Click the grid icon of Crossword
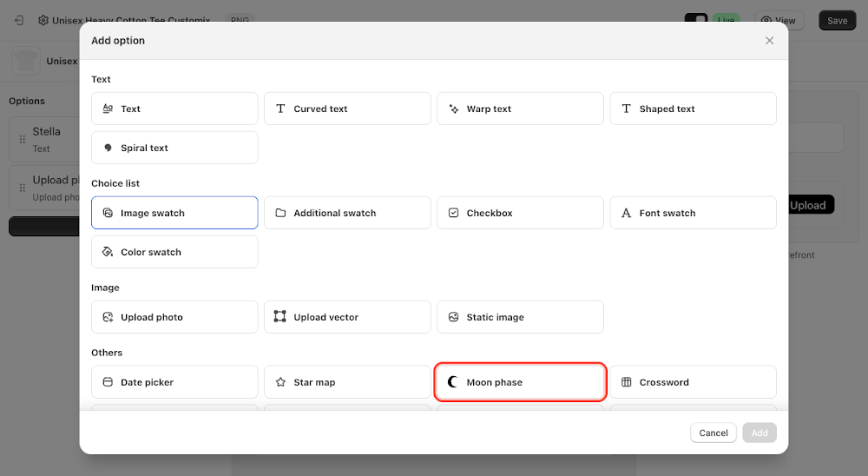The width and height of the screenshot is (868, 476). click(x=626, y=382)
